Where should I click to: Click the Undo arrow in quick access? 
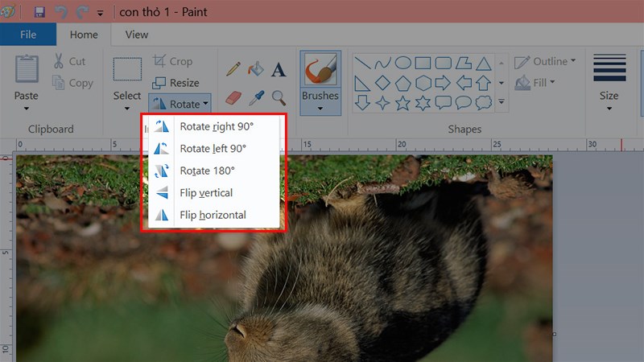click(x=61, y=12)
